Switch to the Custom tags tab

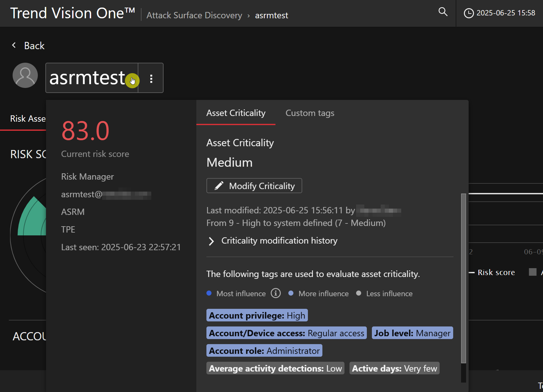click(309, 113)
